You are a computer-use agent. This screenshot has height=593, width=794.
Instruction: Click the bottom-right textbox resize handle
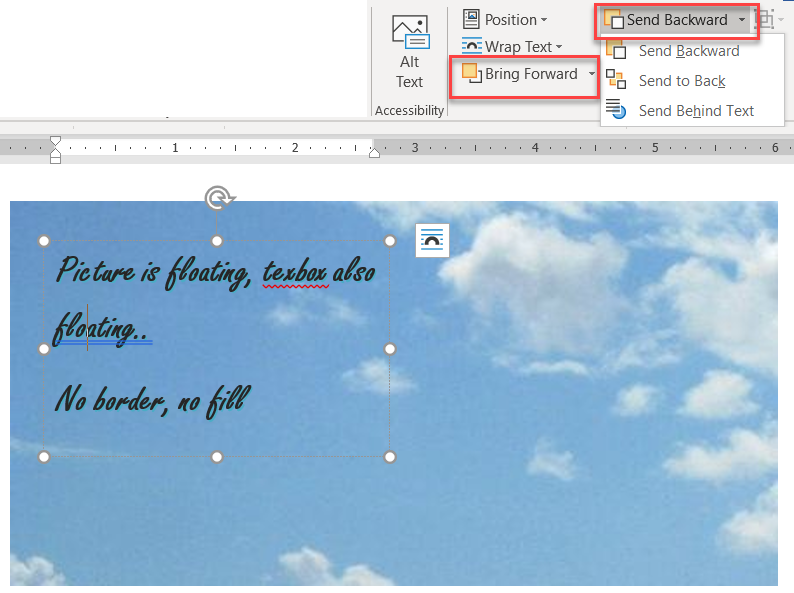click(x=390, y=457)
